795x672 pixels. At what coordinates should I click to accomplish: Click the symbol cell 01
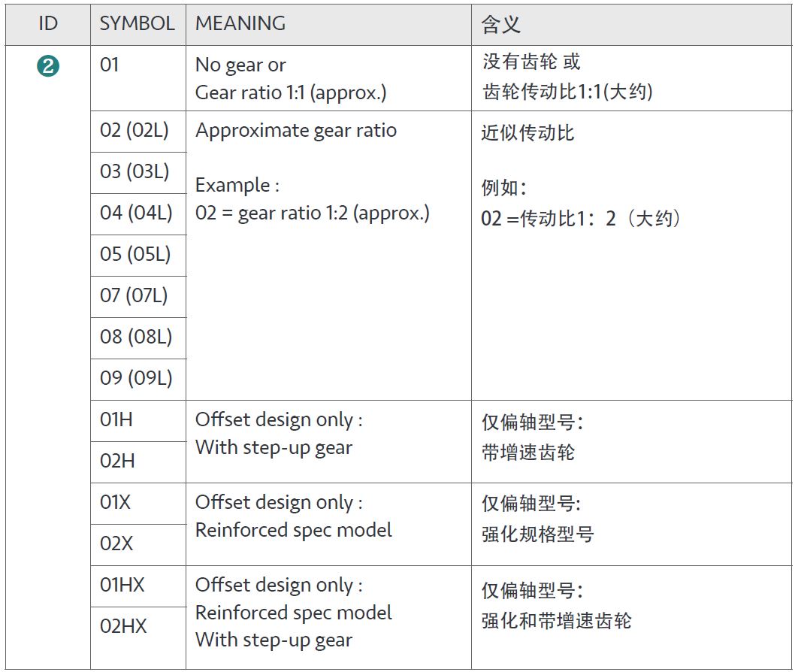110,65
